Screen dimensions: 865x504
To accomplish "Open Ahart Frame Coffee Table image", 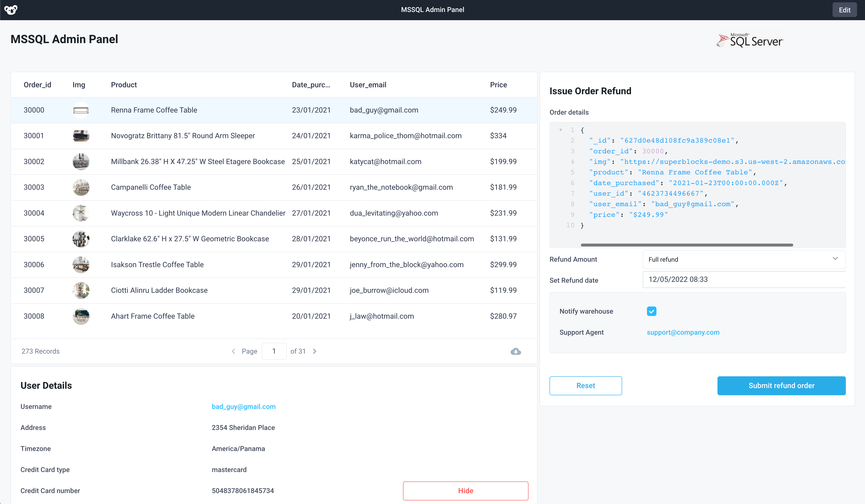I will click(81, 316).
